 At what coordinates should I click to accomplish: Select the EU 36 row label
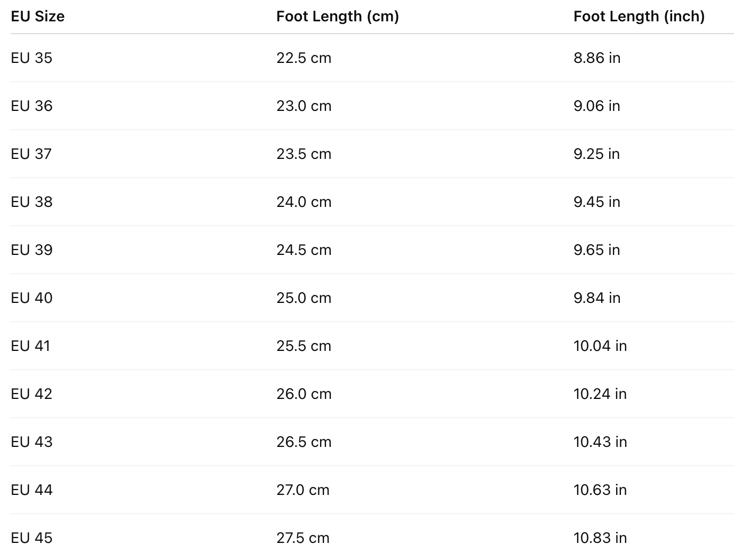click(x=31, y=106)
